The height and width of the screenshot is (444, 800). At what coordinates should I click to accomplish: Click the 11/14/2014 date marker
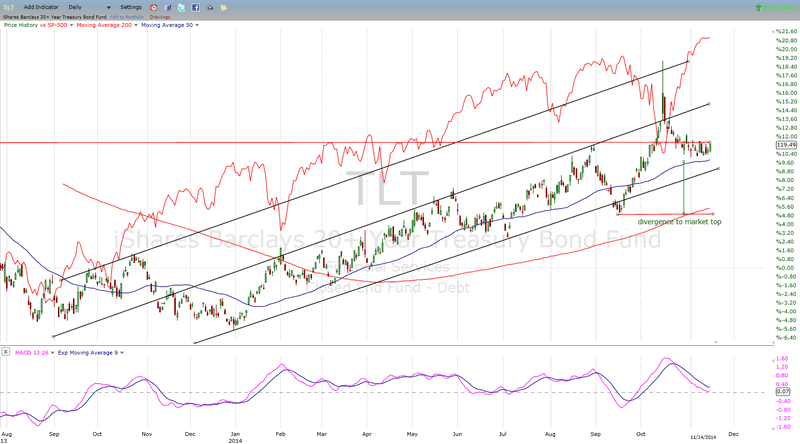tap(703, 437)
